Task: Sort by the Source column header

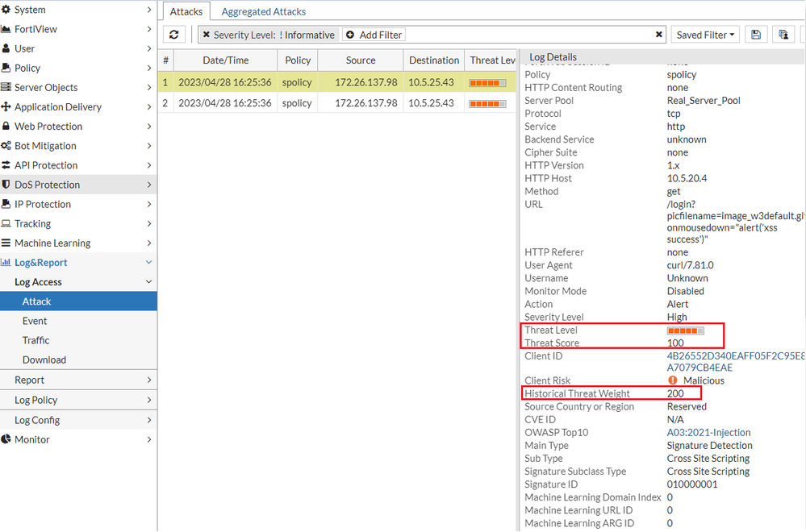Action: coord(361,60)
